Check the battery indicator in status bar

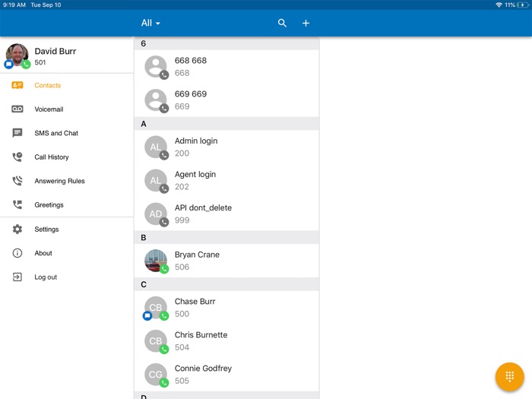tap(523, 5)
